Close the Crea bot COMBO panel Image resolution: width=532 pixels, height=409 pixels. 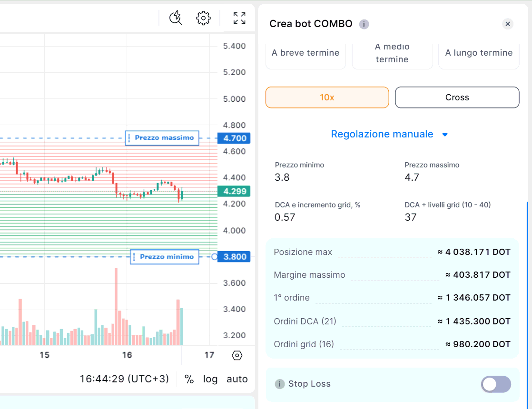tap(508, 24)
